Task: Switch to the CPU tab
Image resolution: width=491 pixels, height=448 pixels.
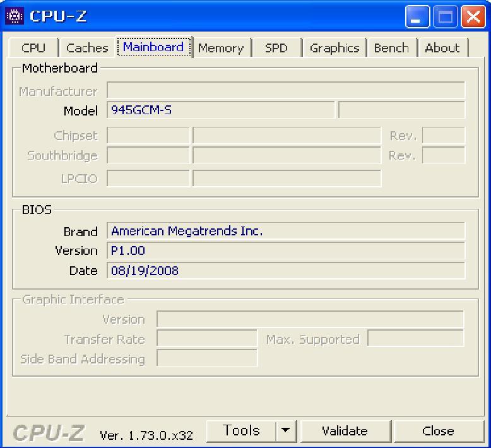Action: point(33,48)
